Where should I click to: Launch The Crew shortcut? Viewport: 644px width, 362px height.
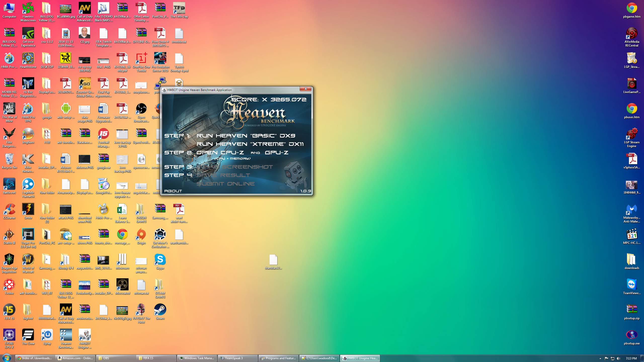point(28,337)
